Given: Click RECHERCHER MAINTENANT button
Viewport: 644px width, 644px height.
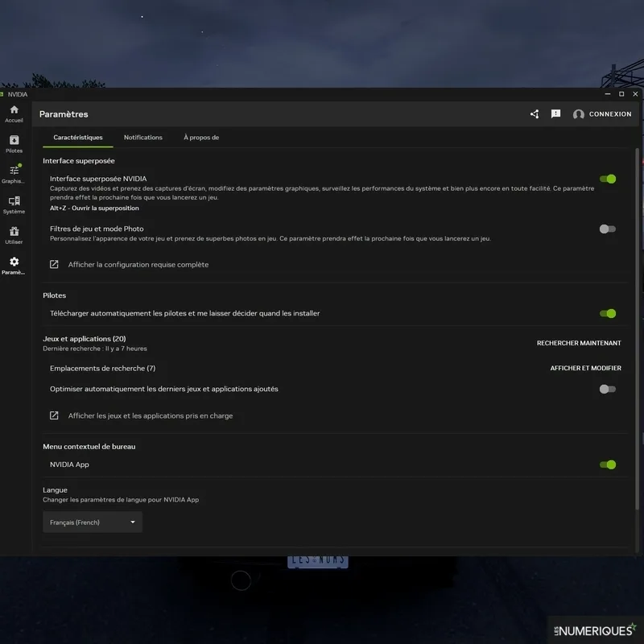Looking at the screenshot, I should pyautogui.click(x=579, y=344).
